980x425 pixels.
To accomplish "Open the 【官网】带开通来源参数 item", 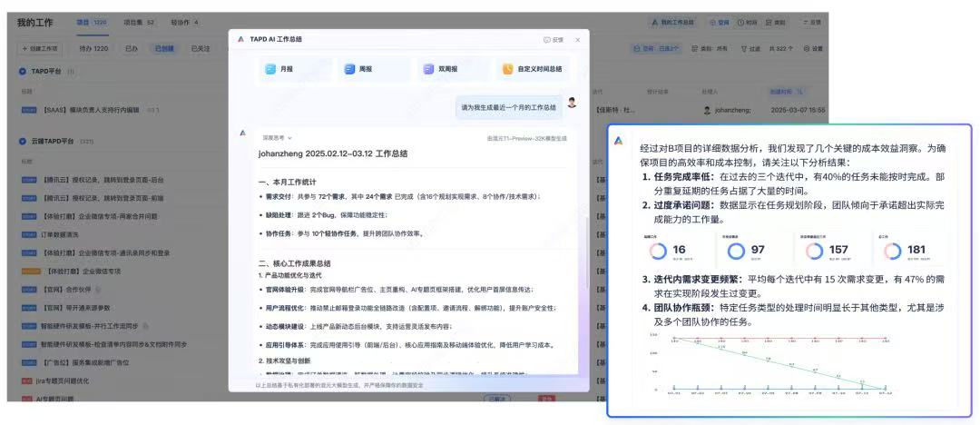I will [76, 308].
